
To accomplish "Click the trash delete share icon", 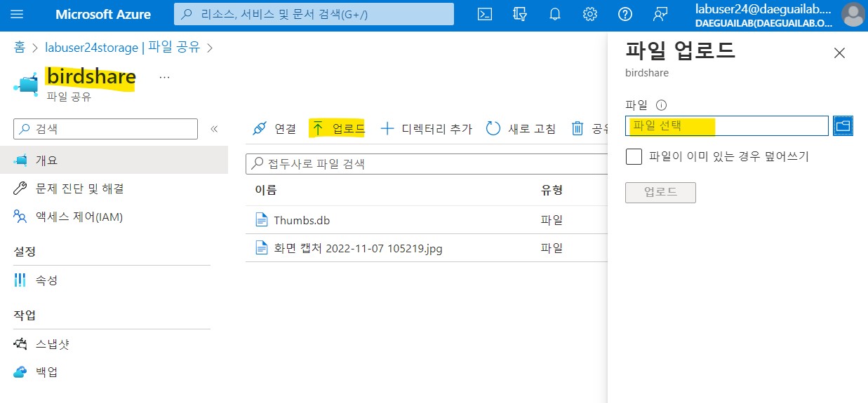I will click(577, 128).
